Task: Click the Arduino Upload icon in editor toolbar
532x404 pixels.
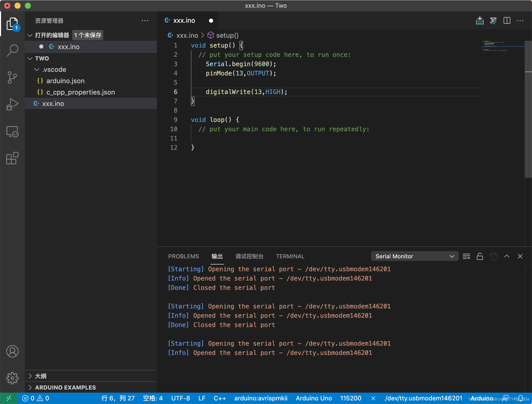Action: (480, 21)
